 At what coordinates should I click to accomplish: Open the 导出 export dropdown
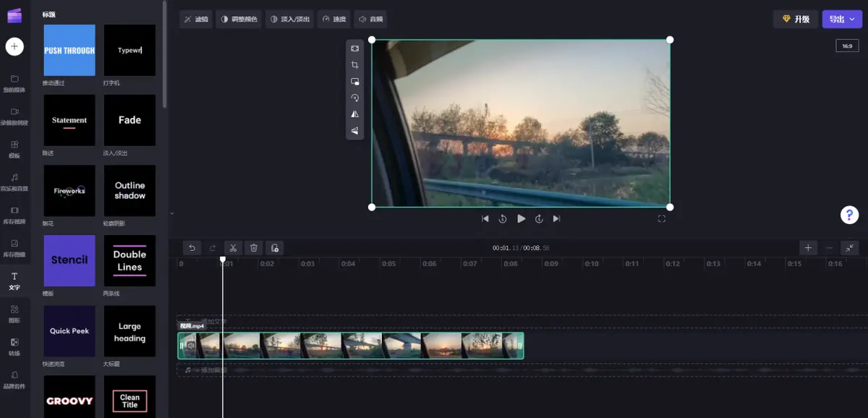[x=842, y=19]
